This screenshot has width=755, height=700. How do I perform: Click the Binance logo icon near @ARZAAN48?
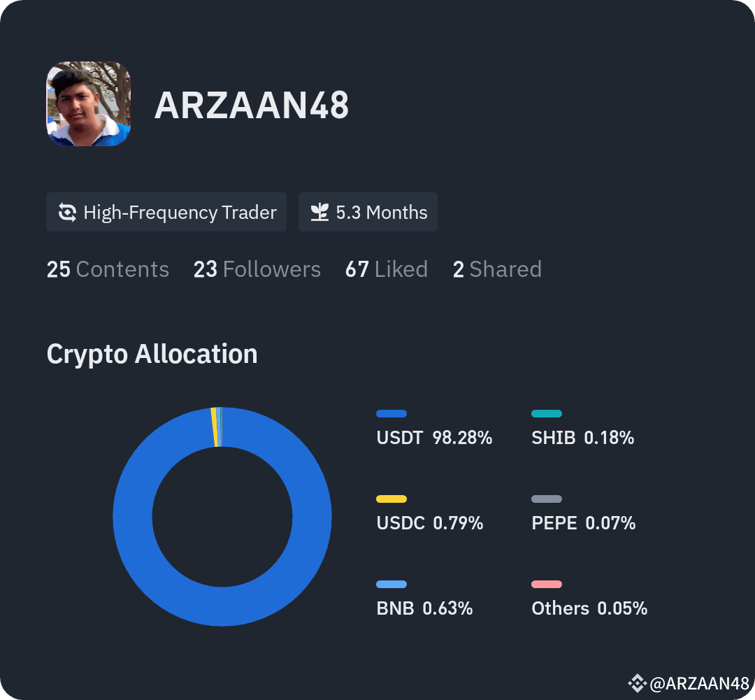tap(637, 683)
